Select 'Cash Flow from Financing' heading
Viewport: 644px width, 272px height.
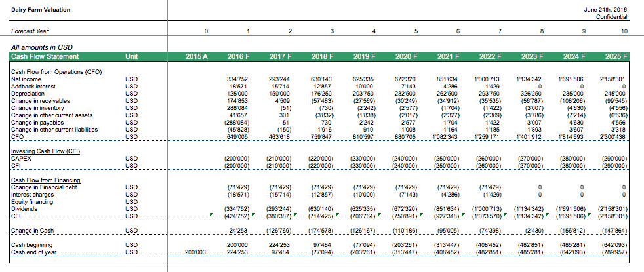point(46,180)
